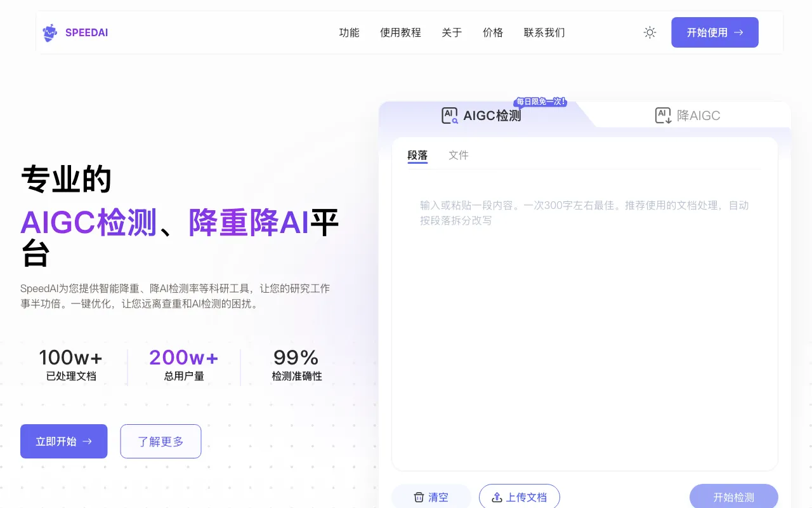Toggle light/dark theme sun icon
This screenshot has height=508, width=812.
coord(650,32)
